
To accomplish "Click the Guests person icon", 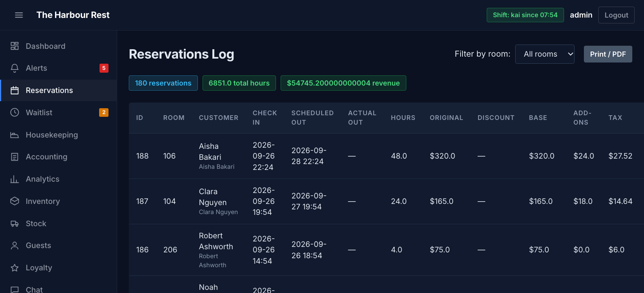I will (14, 245).
